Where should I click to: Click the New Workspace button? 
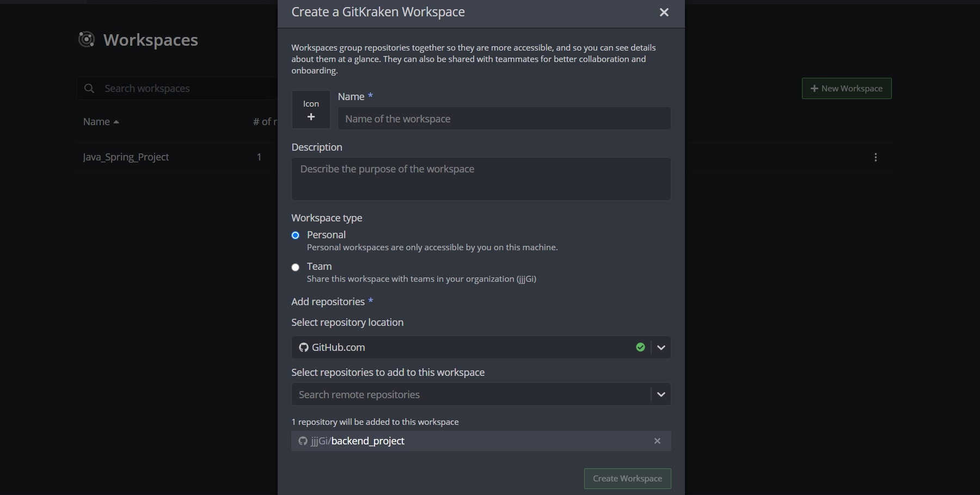846,88
